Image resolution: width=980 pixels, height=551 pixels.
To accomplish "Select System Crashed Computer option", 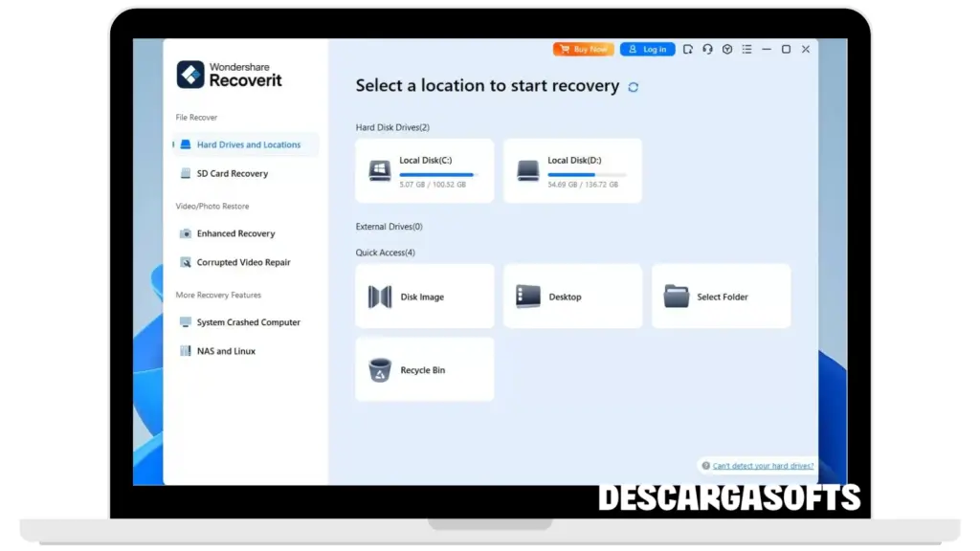I will (x=248, y=322).
